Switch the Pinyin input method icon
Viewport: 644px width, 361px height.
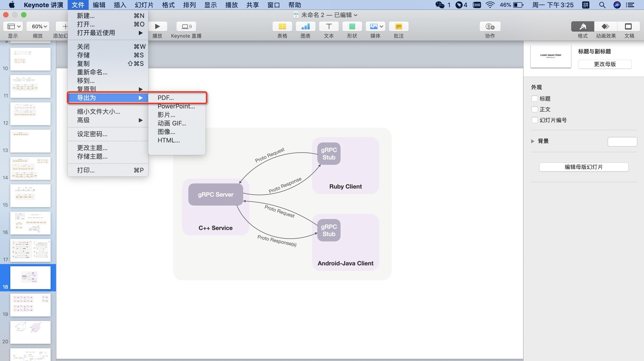click(586, 5)
